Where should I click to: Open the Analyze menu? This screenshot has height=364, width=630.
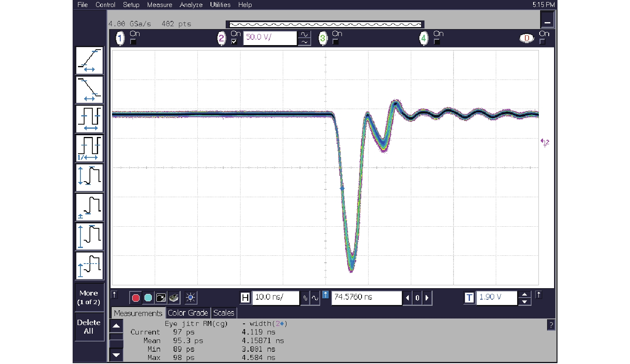click(x=191, y=5)
